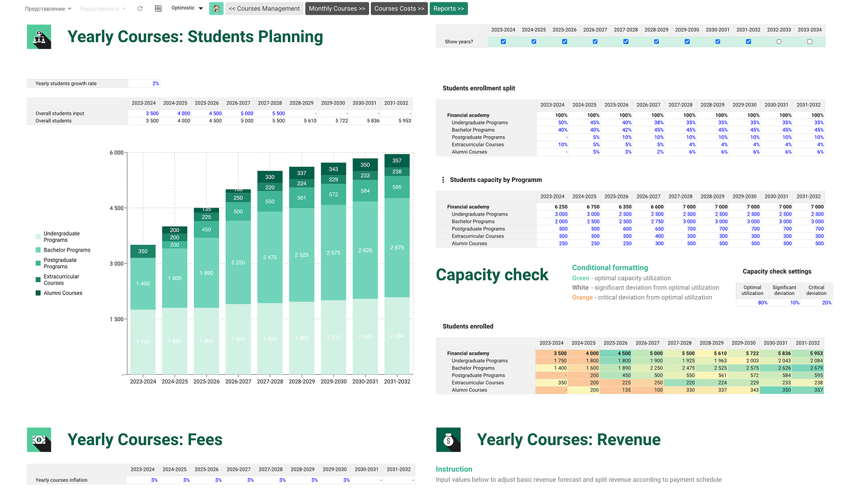Go to the Home page via house icon
The height and width of the screenshot is (497, 868).
216,9
